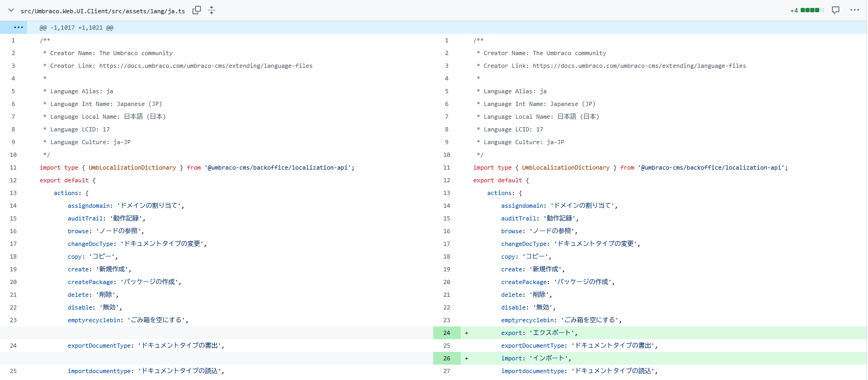
Task: Collapse the ja.ts file diff
Action: tap(11, 10)
